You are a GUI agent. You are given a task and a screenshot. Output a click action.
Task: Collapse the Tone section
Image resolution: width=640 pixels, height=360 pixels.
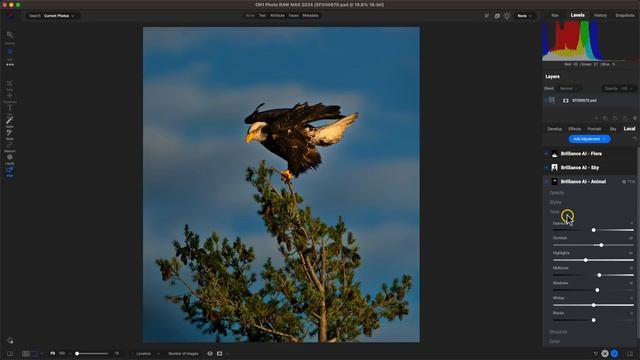pyautogui.click(x=554, y=212)
